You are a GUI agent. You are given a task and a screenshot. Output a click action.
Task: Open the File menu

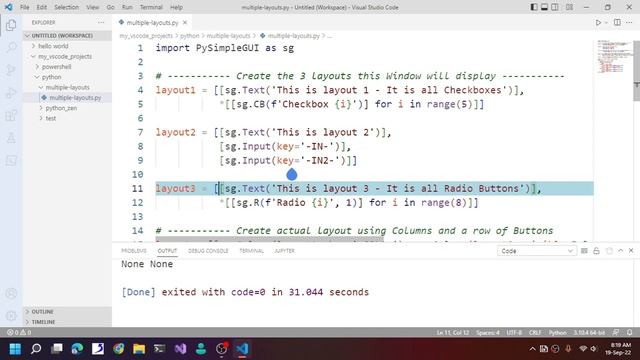click(x=24, y=7)
